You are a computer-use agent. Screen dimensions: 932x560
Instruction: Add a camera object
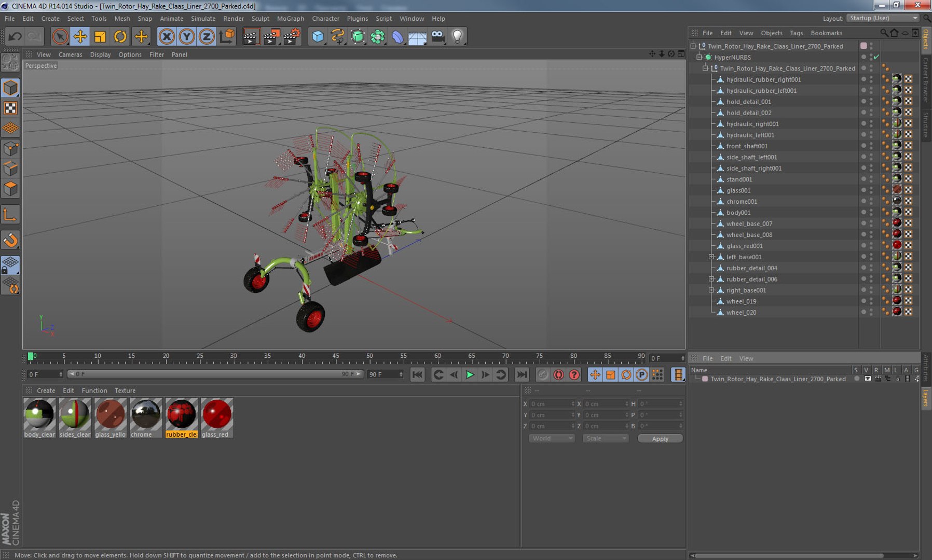[x=438, y=36]
